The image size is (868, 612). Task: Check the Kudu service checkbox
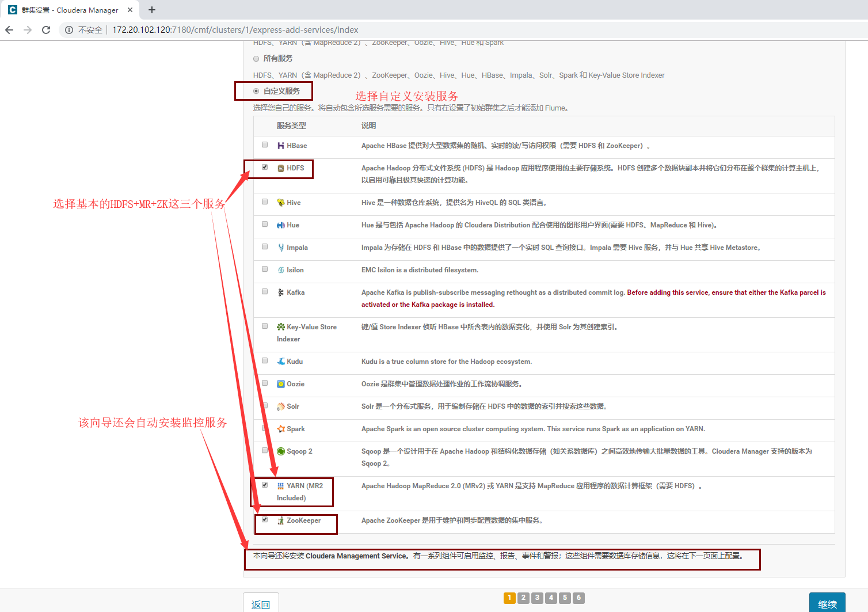(x=265, y=360)
